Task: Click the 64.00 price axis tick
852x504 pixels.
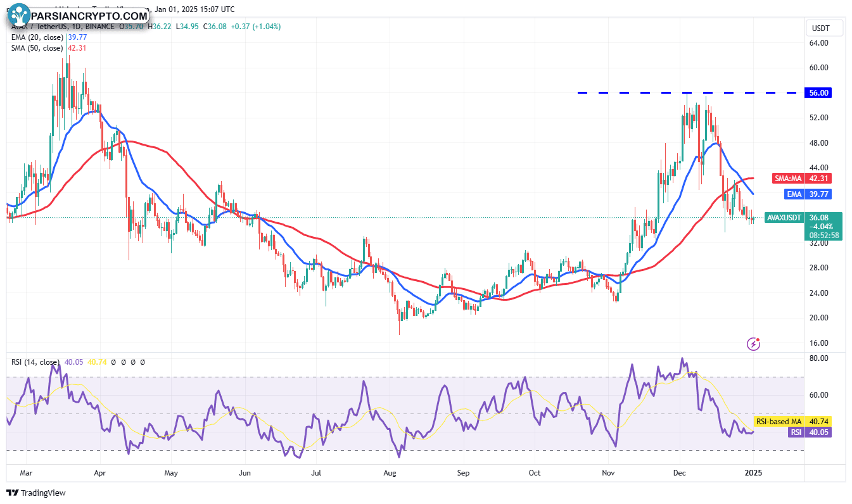Action: [820, 43]
